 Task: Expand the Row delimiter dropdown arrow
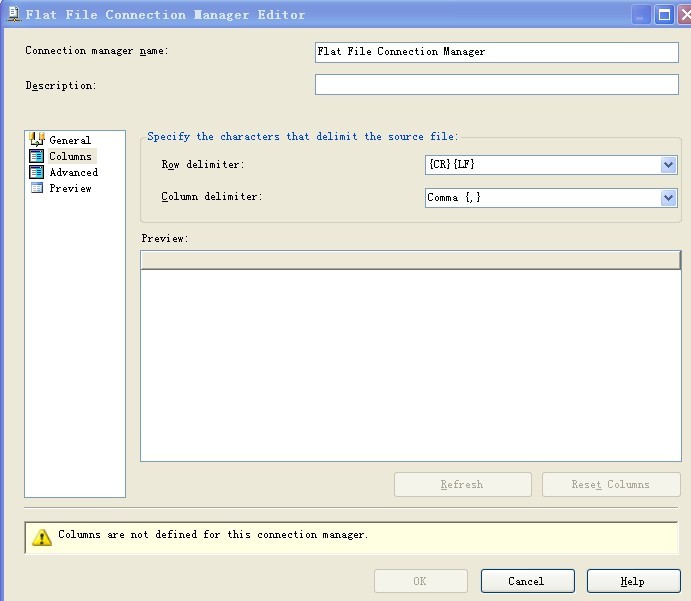coord(669,165)
